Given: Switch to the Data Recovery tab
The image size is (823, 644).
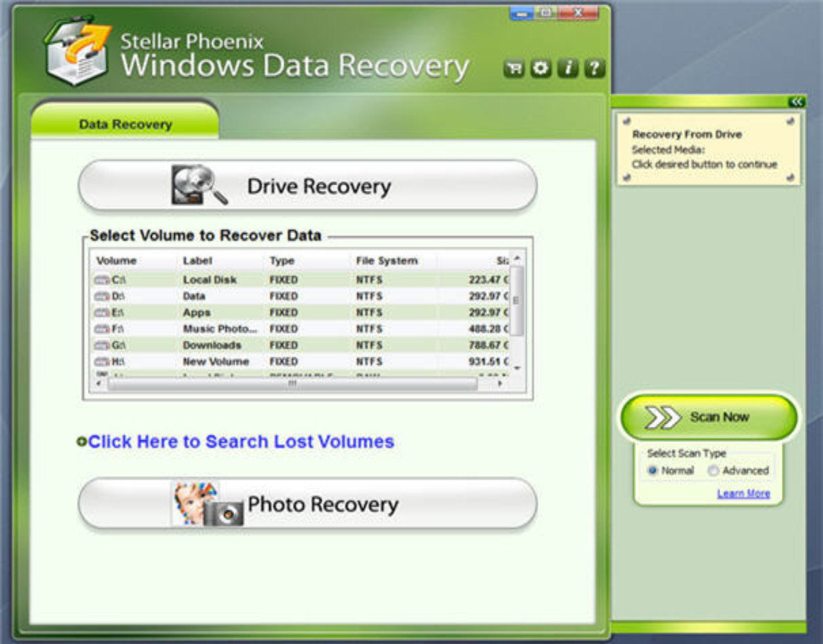Looking at the screenshot, I should pyautogui.click(x=125, y=122).
